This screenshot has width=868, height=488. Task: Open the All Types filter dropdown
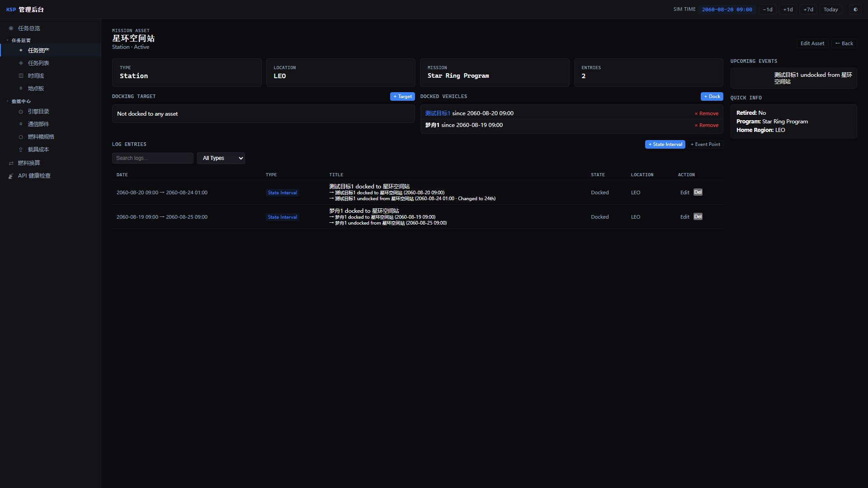click(221, 158)
